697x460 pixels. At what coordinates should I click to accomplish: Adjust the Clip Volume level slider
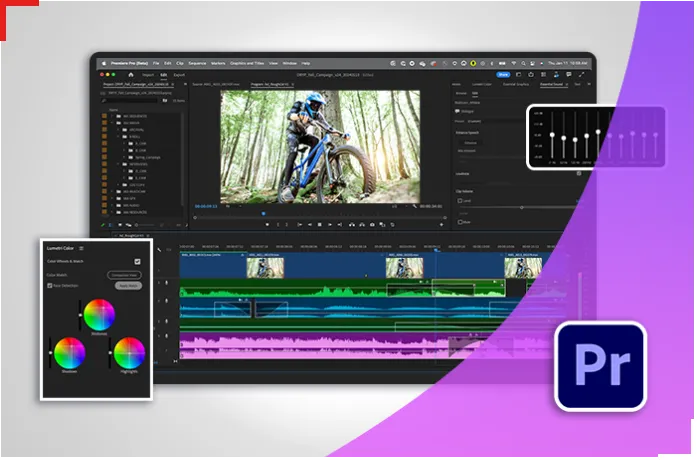[x=522, y=208]
